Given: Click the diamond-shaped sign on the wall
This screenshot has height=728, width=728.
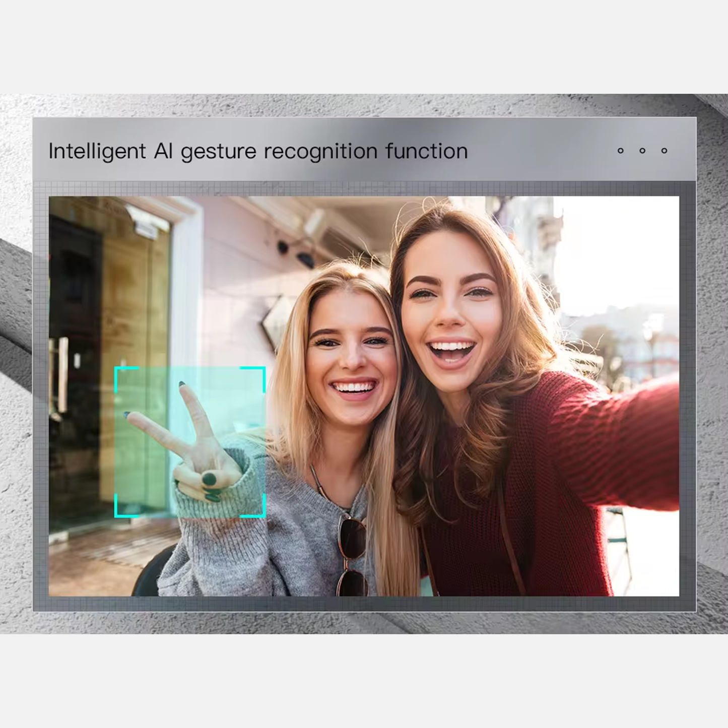Looking at the screenshot, I should (276, 322).
